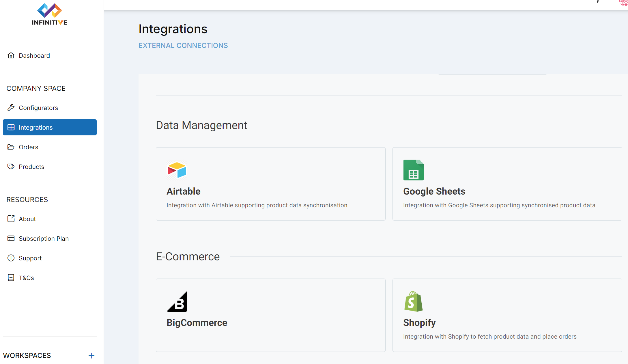The width and height of the screenshot is (628, 364).
Task: Go to the About page
Action: (27, 219)
